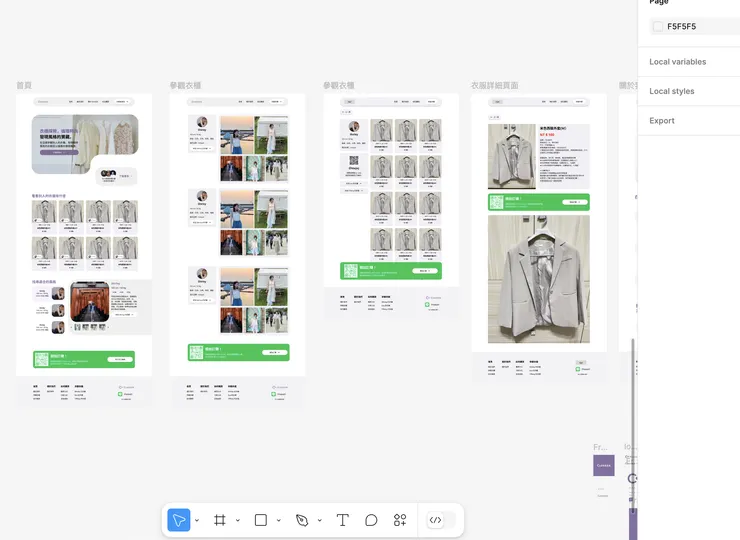Select the Move tool in the toolbar
The height and width of the screenshot is (540, 740).
[179, 520]
